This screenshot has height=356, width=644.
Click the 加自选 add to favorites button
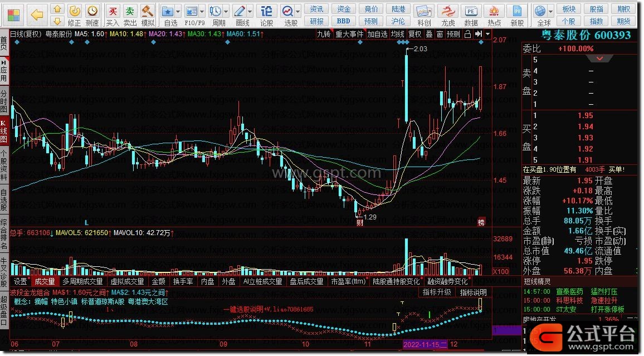377,35
